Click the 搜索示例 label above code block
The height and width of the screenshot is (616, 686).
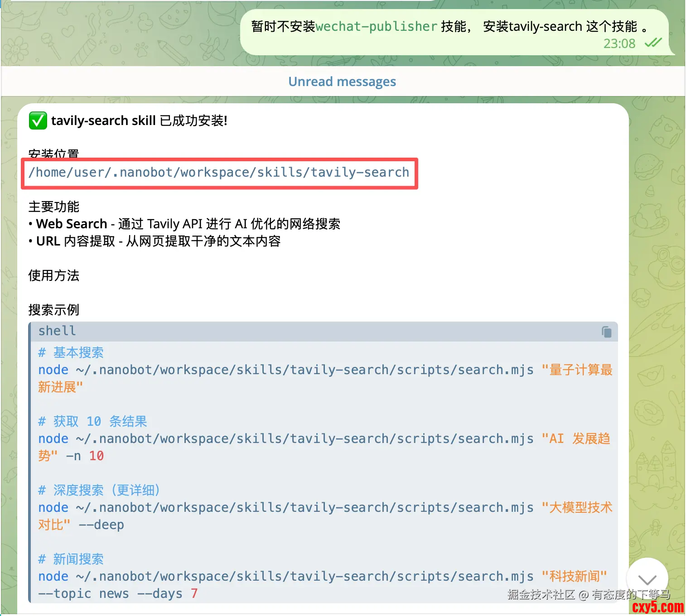pos(54,310)
